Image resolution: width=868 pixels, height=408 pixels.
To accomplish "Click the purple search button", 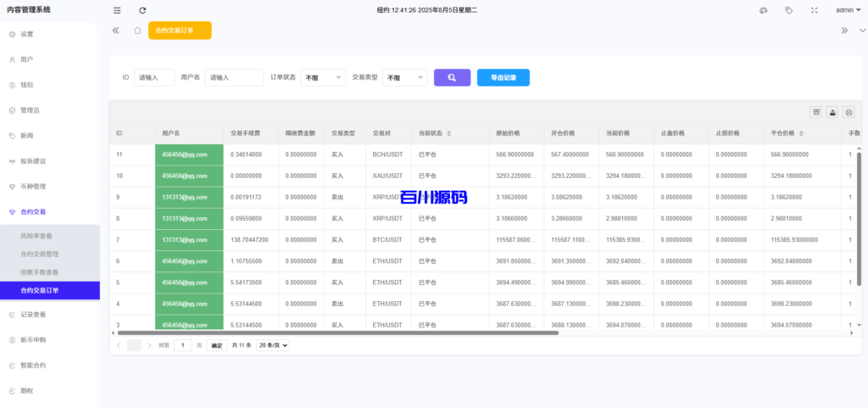I will (x=452, y=77).
